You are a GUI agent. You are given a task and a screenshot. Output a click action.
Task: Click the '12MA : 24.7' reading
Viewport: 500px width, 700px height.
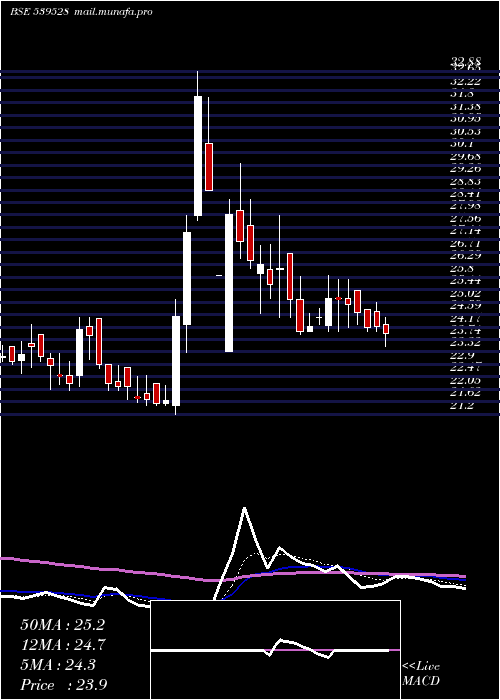(62, 645)
